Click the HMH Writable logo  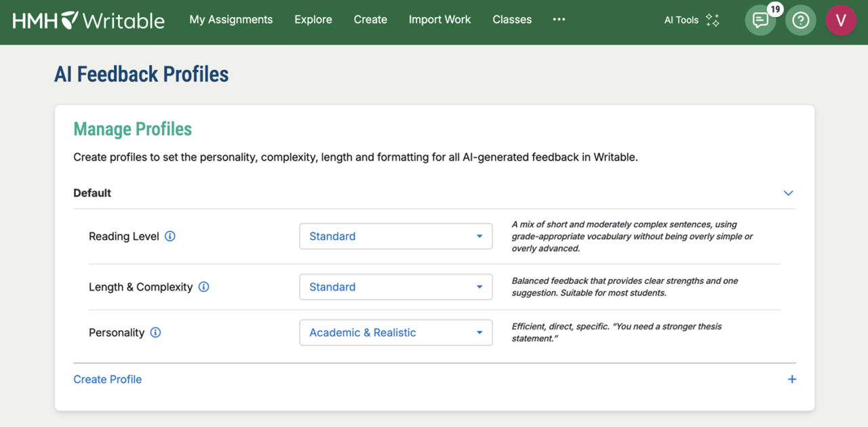tap(87, 20)
